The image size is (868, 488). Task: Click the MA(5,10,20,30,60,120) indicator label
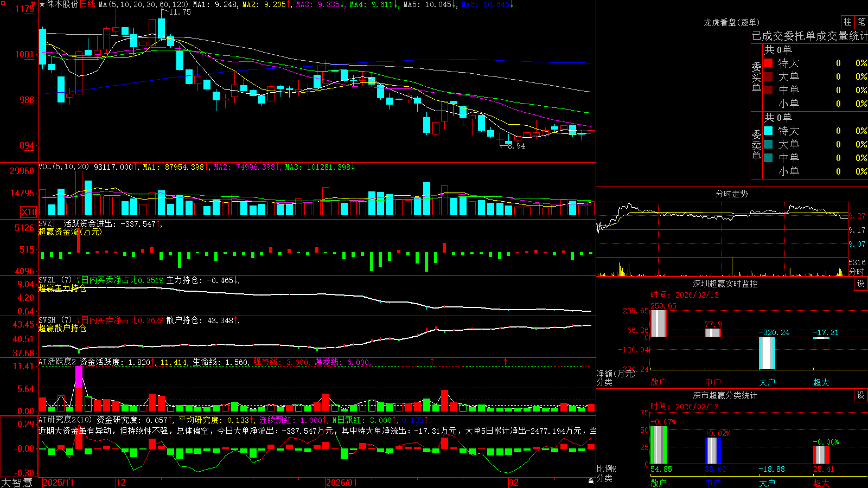click(x=144, y=4)
